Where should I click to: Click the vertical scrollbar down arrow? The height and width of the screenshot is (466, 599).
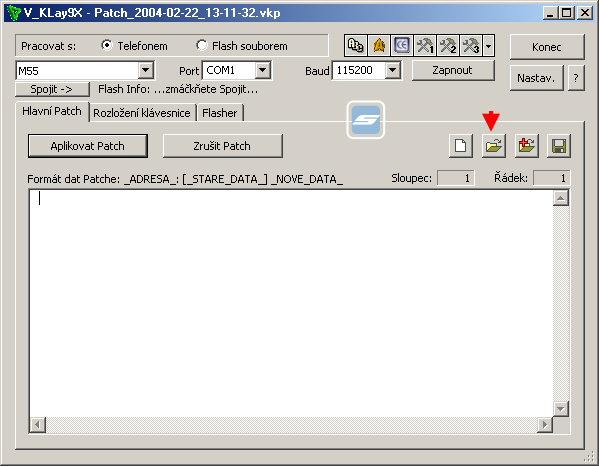560,409
